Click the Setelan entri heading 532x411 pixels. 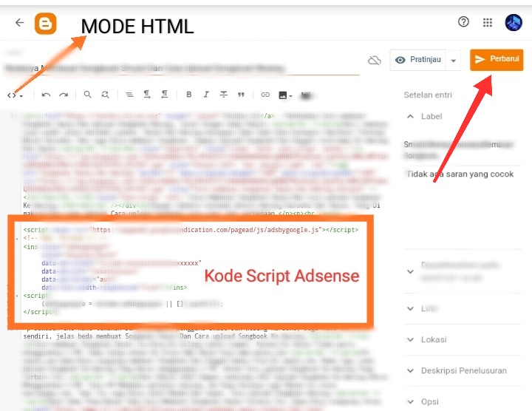(428, 95)
